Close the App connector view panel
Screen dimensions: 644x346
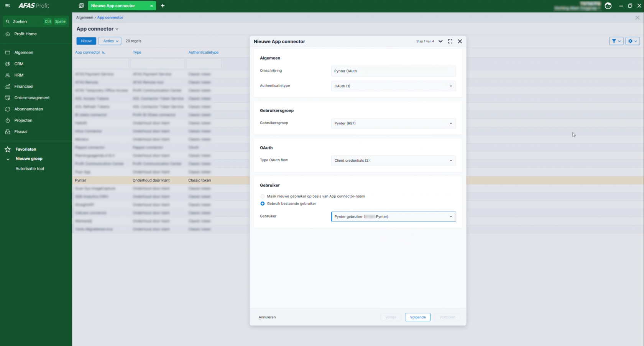click(637, 18)
